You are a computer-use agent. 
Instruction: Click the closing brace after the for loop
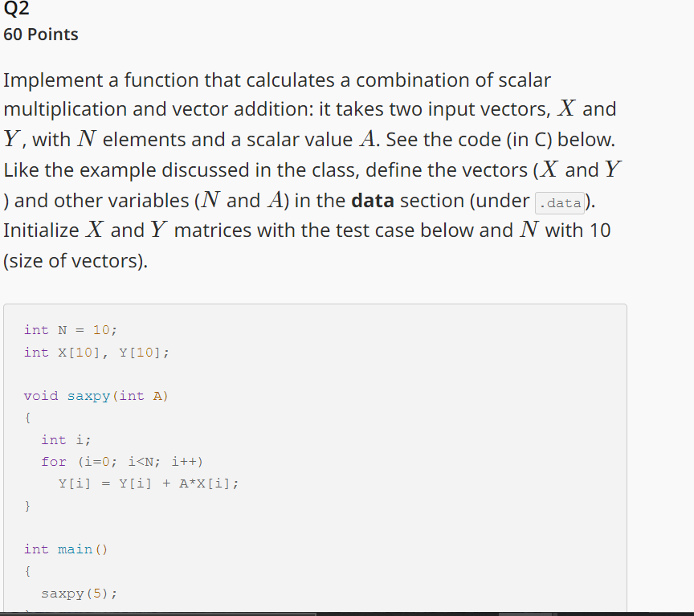(27, 505)
